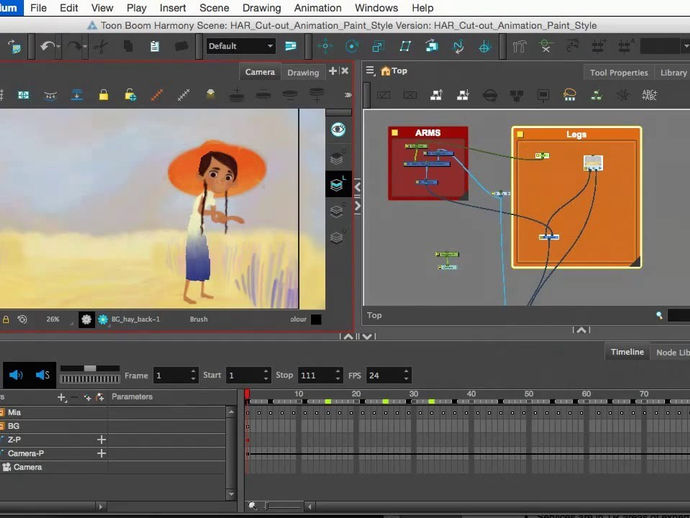Select the Scale tool icon
This screenshot has height=518, width=690.
pos(378,46)
